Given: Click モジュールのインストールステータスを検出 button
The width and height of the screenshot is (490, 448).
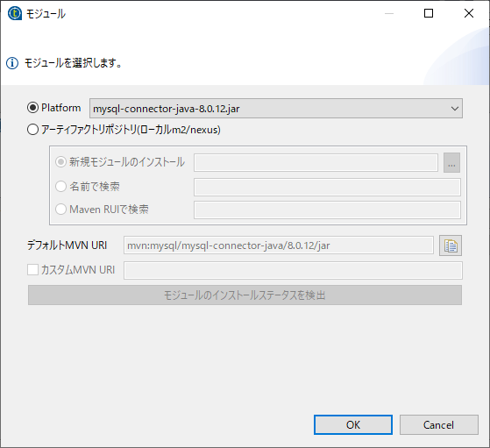Looking at the screenshot, I should click(245, 295).
